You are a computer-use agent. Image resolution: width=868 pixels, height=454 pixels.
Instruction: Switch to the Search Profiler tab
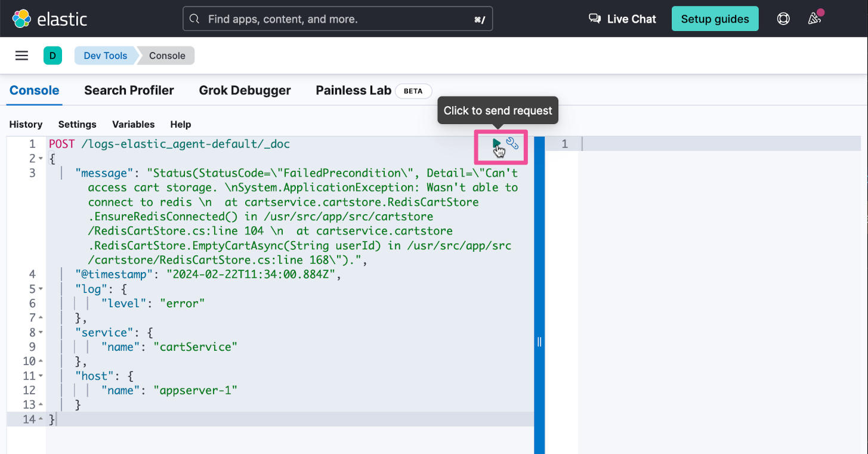129,91
